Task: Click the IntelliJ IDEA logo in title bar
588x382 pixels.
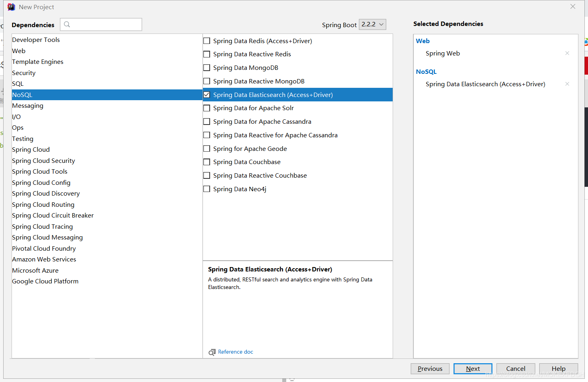Action: 11,7
